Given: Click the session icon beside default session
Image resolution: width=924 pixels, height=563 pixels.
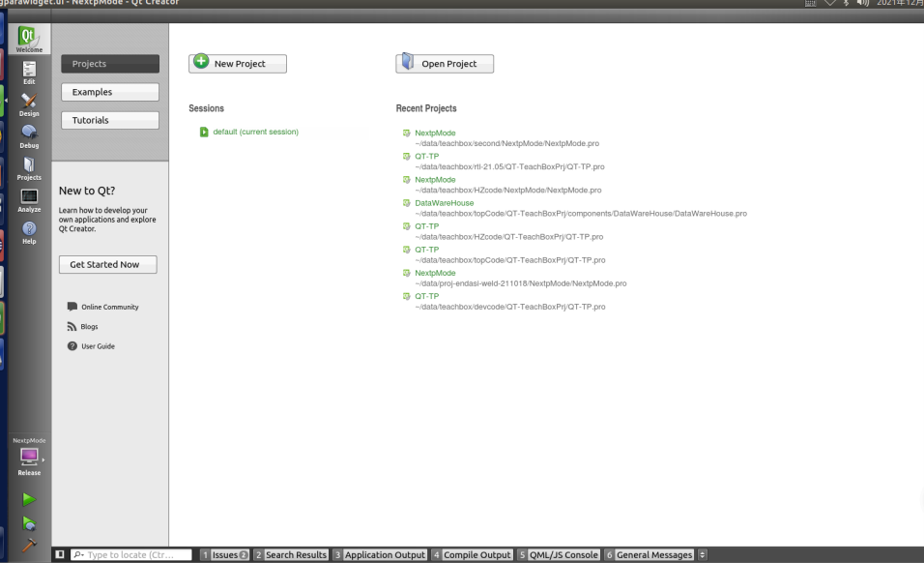Looking at the screenshot, I should click(x=204, y=133).
